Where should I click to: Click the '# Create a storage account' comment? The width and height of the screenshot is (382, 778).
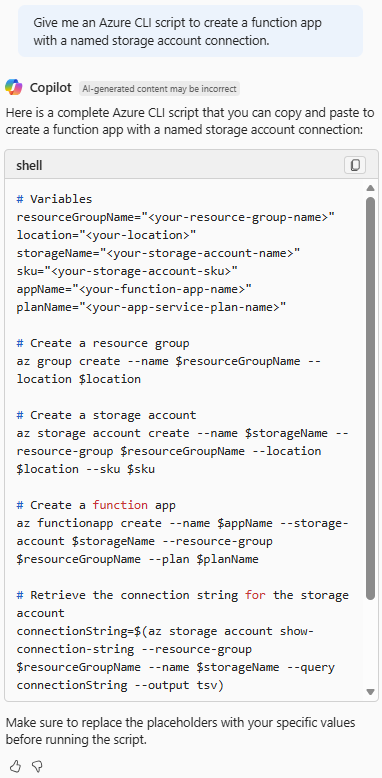pos(106,415)
